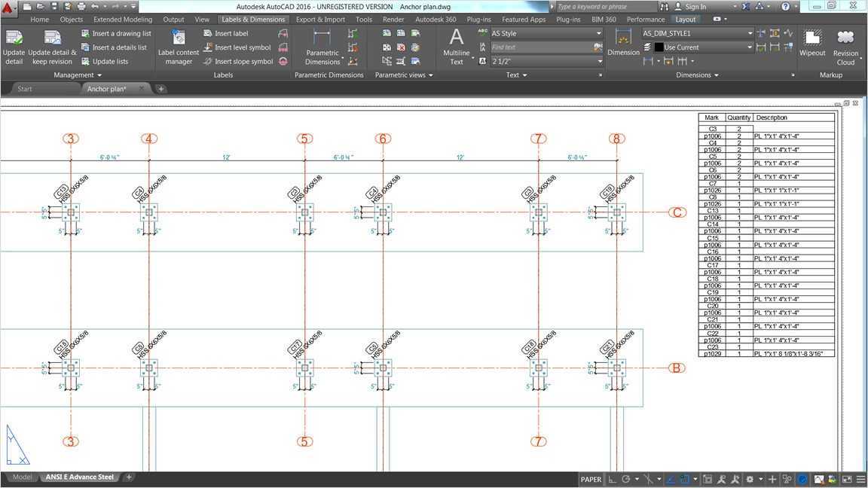Click Update detail & keep revision
The image size is (868, 488).
[x=52, y=47]
